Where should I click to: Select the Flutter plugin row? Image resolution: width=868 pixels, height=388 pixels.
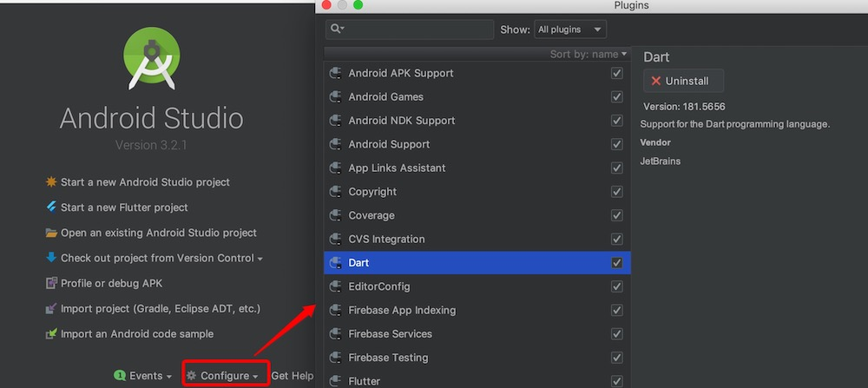pyautogui.click(x=477, y=381)
